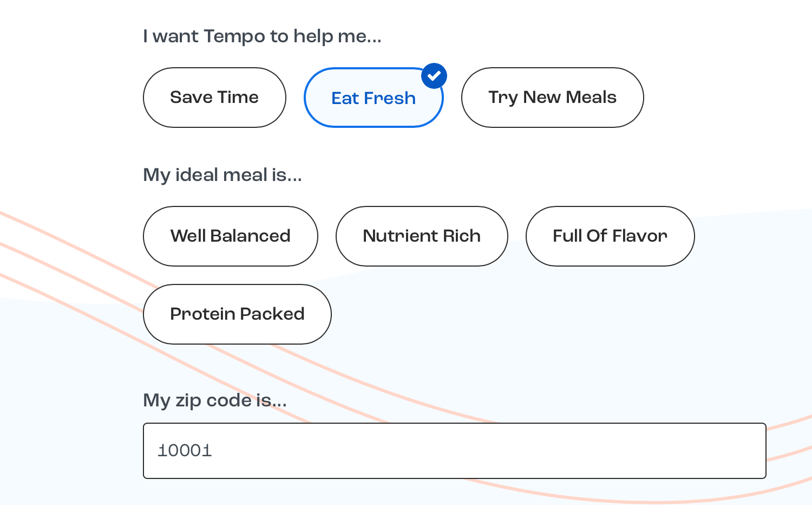Screen dimensions: 812x505
Task: Pick the Nutrient Rich meal option
Action: [x=422, y=236]
